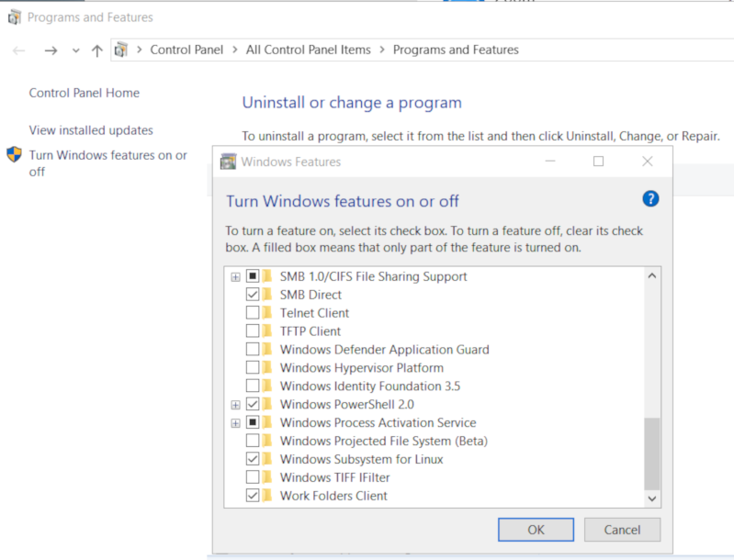Viewport: 734px width, 560px height.
Task: Click the Programs and Features title bar icon
Action: pyautogui.click(x=14, y=17)
